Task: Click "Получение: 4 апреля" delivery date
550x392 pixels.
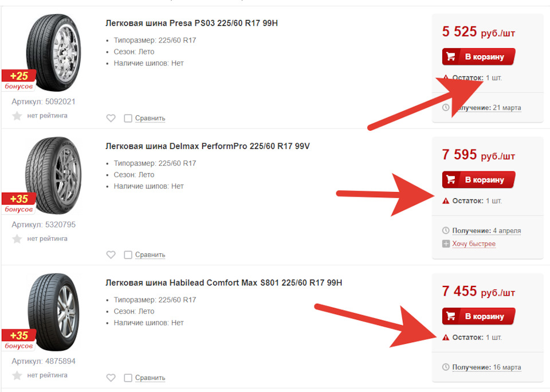Action: coord(486,231)
